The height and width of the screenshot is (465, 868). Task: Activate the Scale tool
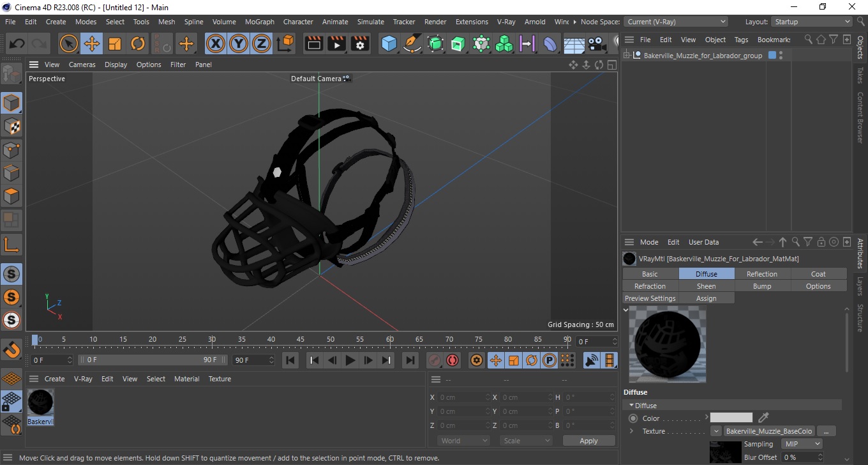point(115,44)
